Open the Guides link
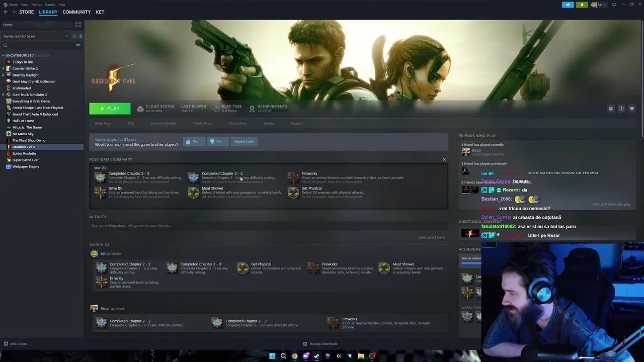The width and height of the screenshot is (644, 362). point(268,123)
